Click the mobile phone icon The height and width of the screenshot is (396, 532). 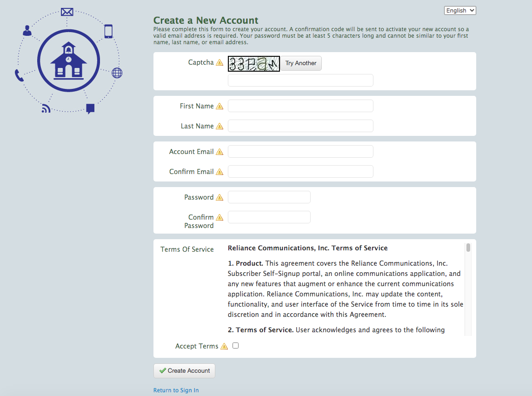point(108,31)
